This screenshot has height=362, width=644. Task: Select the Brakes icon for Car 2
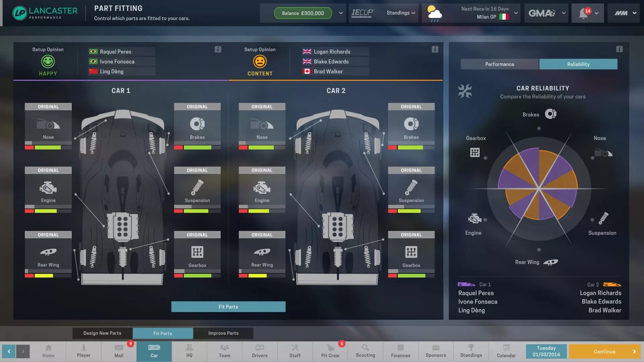coord(411,124)
